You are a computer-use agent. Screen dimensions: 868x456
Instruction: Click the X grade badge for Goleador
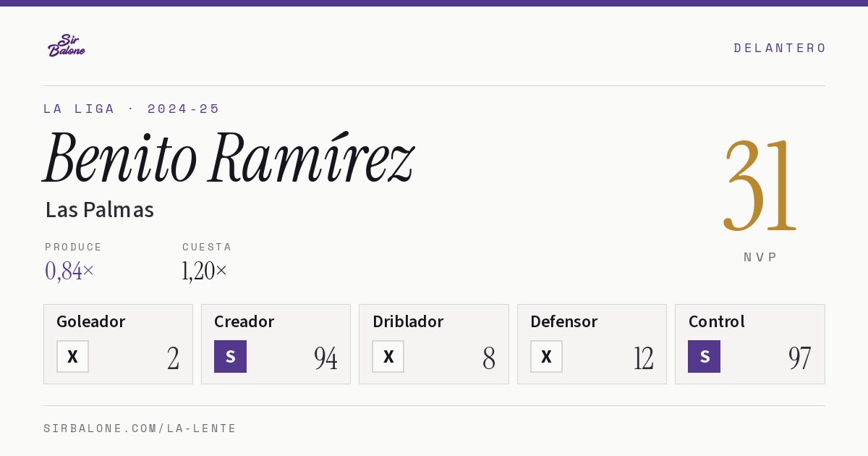pos(72,356)
